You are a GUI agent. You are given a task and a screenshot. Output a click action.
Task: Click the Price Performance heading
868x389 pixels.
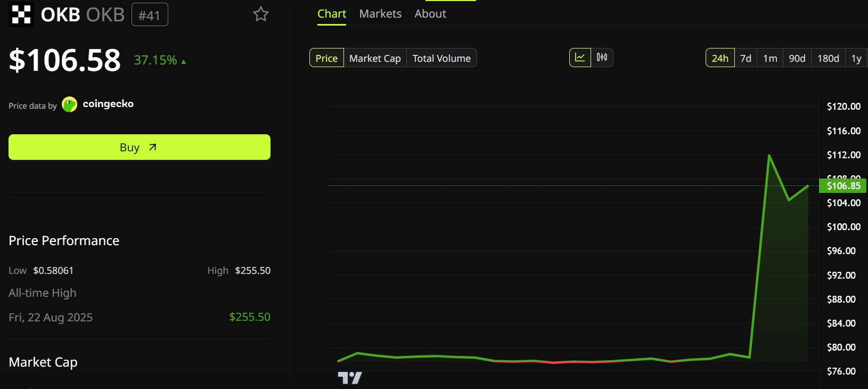coord(64,241)
